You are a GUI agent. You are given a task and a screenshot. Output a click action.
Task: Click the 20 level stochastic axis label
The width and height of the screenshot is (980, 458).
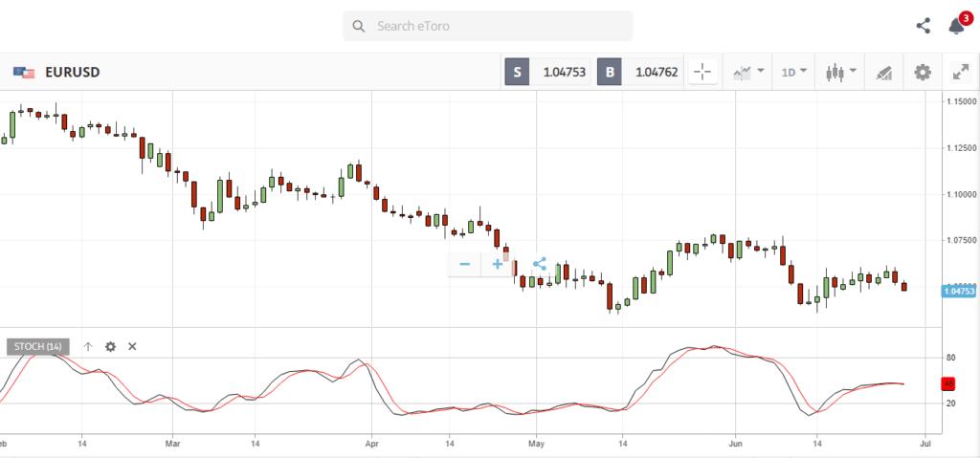coord(950,403)
